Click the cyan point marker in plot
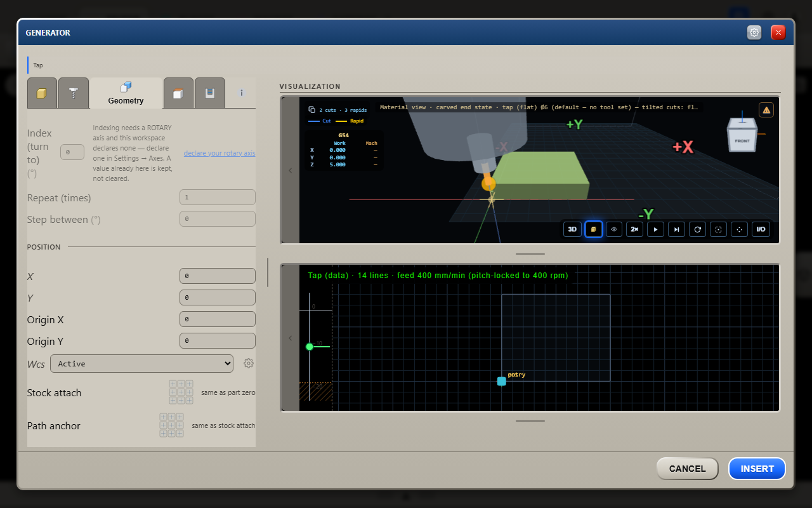The height and width of the screenshot is (508, 812). [x=502, y=381]
